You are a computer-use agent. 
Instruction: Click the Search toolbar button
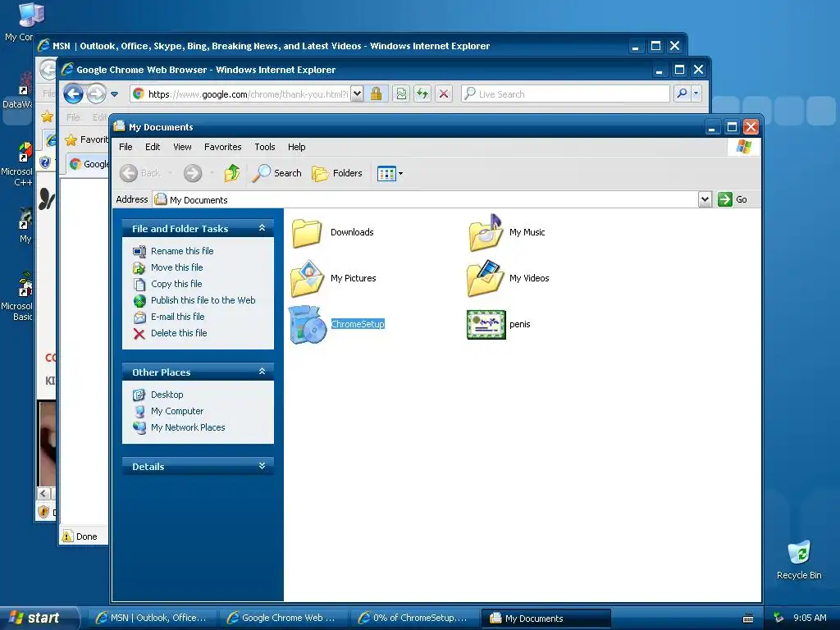276,173
